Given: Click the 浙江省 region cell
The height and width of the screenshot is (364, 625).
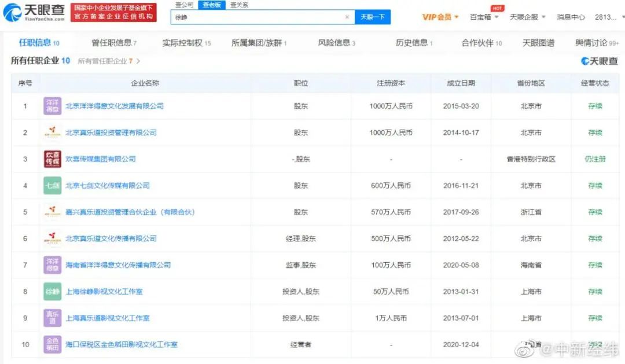Looking at the screenshot, I should tap(531, 212).
